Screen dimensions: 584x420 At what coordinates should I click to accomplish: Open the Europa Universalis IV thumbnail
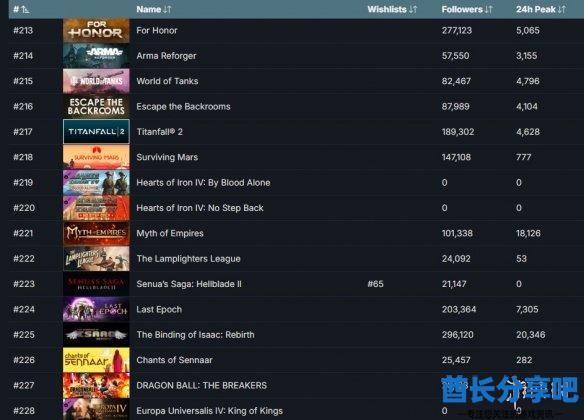click(x=96, y=410)
